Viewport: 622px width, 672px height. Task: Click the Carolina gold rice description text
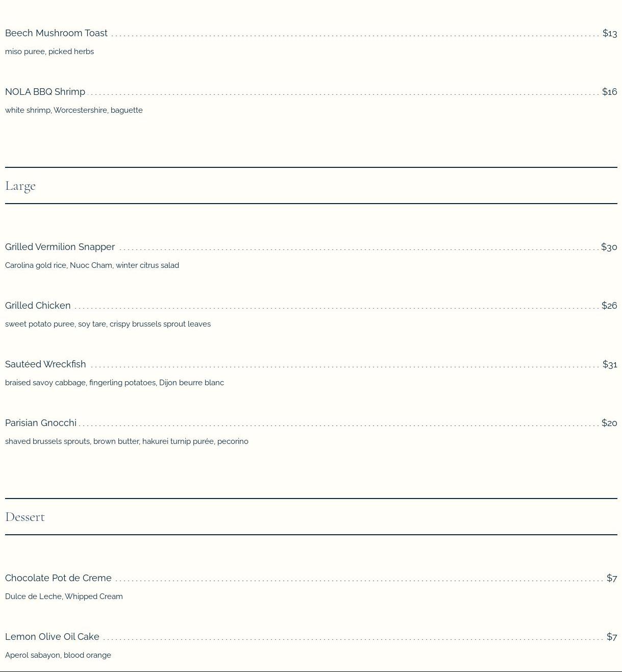tap(92, 265)
